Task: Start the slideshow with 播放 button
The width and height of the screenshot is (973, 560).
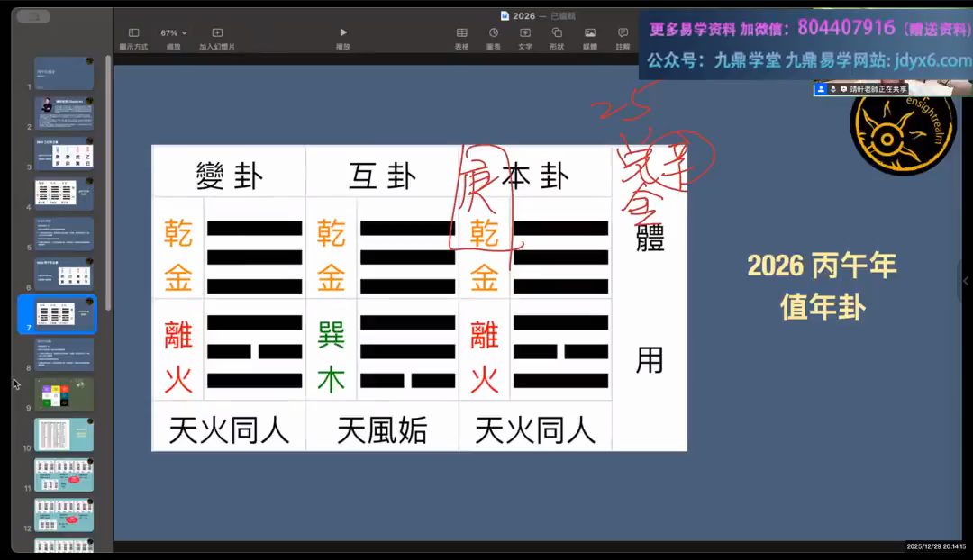Action: [x=342, y=32]
